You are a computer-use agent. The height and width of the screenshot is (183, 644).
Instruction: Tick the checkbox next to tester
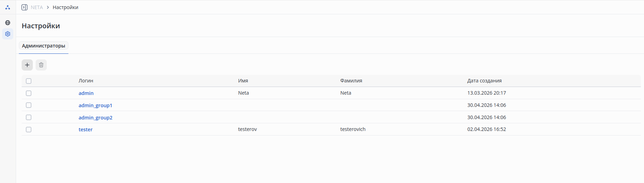point(29,130)
